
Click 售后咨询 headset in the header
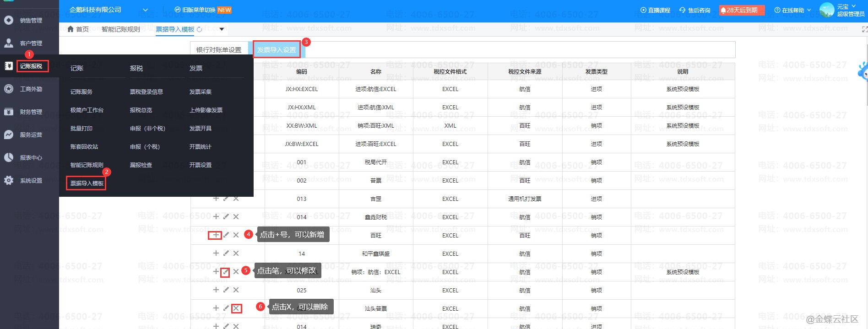[694, 10]
